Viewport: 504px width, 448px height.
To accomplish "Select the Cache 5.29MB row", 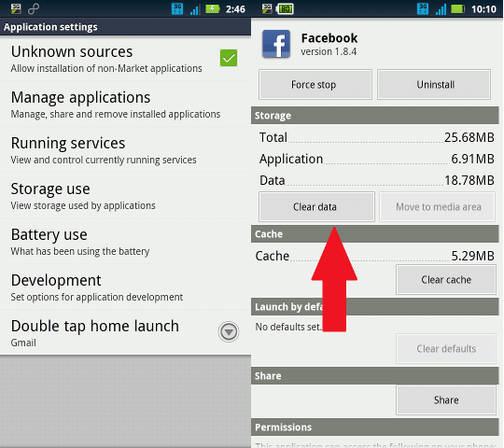I will 375,256.
